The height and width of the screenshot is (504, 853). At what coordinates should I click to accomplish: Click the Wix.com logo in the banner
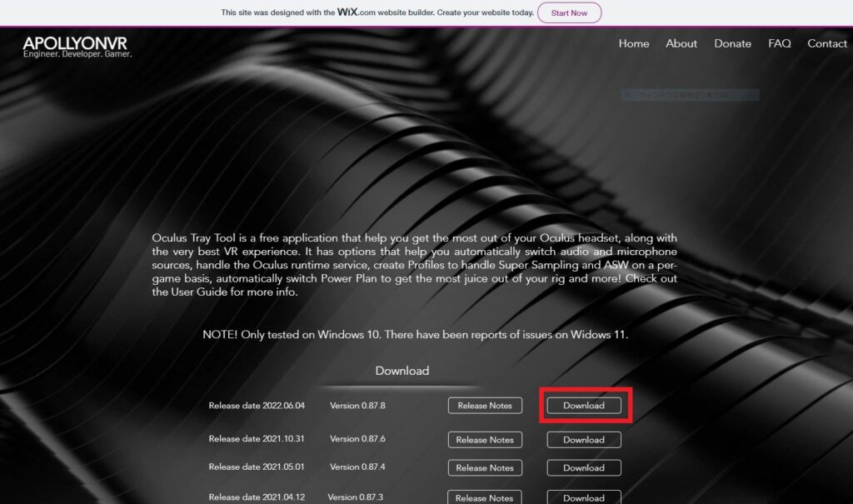pos(357,12)
